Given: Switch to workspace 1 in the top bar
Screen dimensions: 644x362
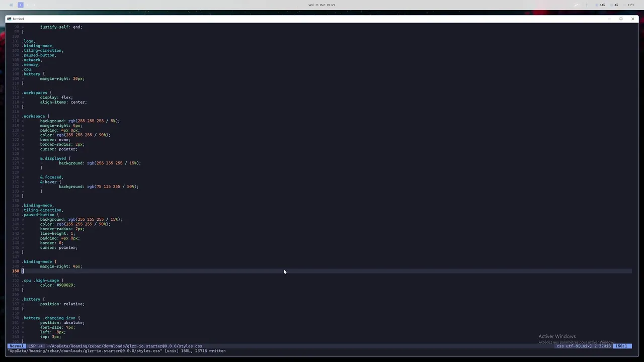Looking at the screenshot, I should [21, 5].
